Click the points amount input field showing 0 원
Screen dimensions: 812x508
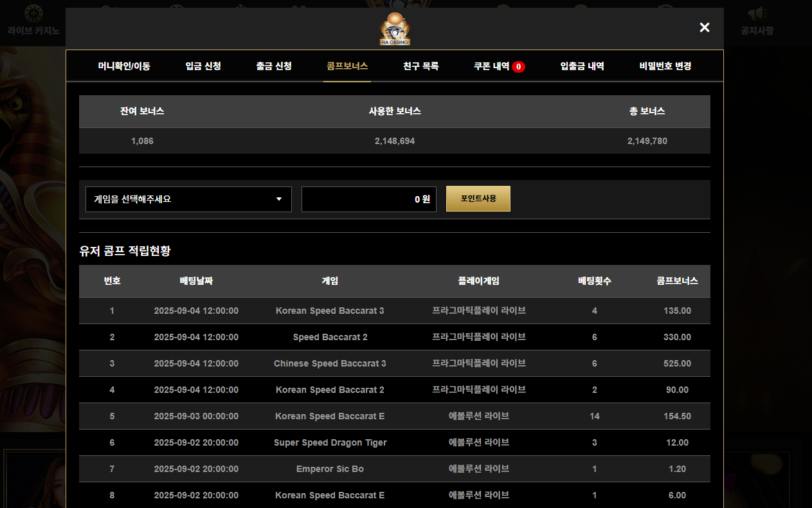coord(369,199)
